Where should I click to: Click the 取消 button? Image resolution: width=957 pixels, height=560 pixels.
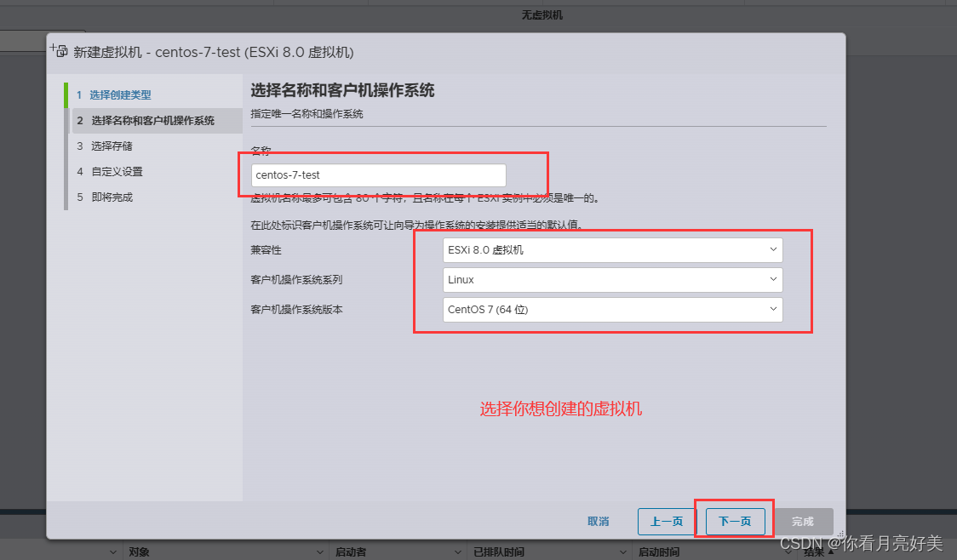pos(598,522)
